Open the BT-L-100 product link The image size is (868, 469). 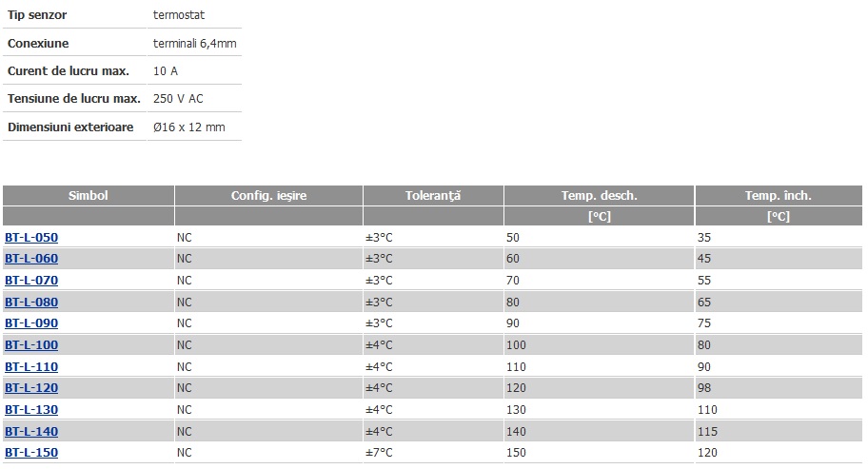31,345
